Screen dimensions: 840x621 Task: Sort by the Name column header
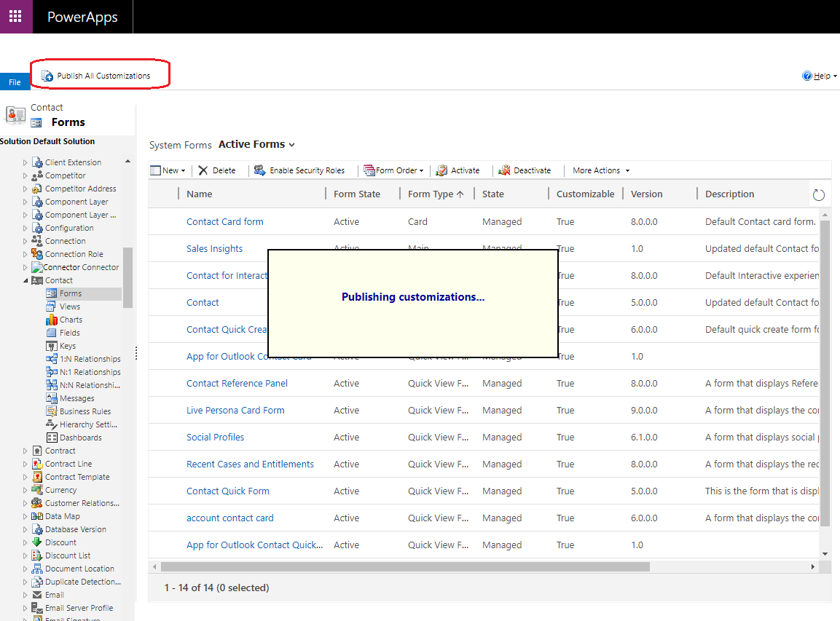[200, 194]
